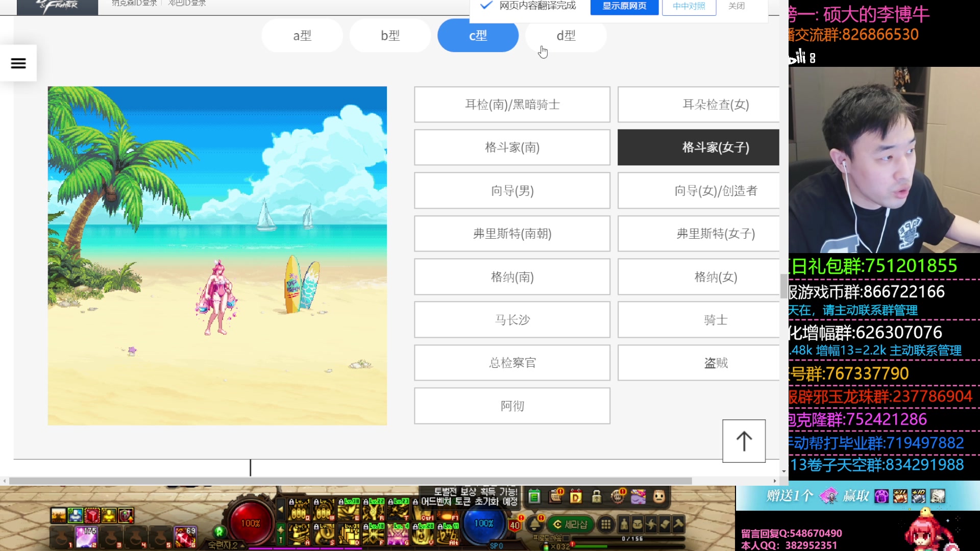This screenshot has height=551, width=980.
Task: Toggle the skill bar swap arrows button
Action: click(x=280, y=533)
